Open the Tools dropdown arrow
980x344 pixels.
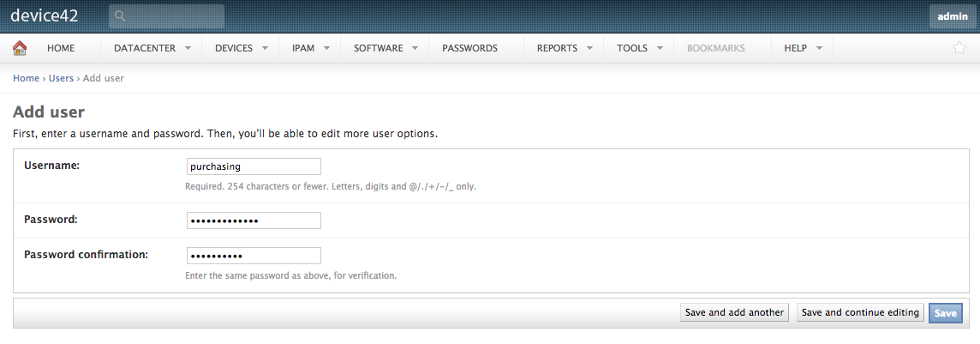(x=660, y=48)
